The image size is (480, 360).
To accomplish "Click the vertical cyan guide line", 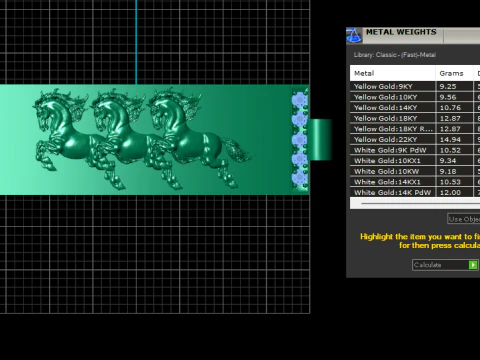I will pos(136,42).
